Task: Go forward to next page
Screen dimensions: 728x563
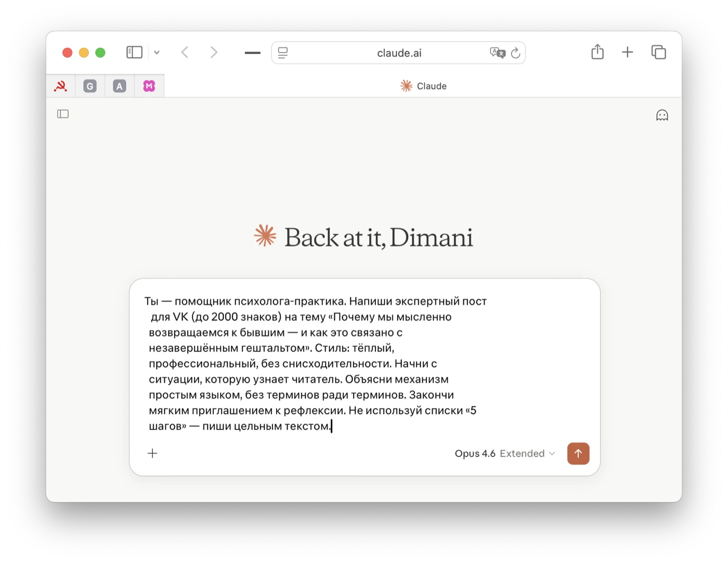Action: coord(214,53)
